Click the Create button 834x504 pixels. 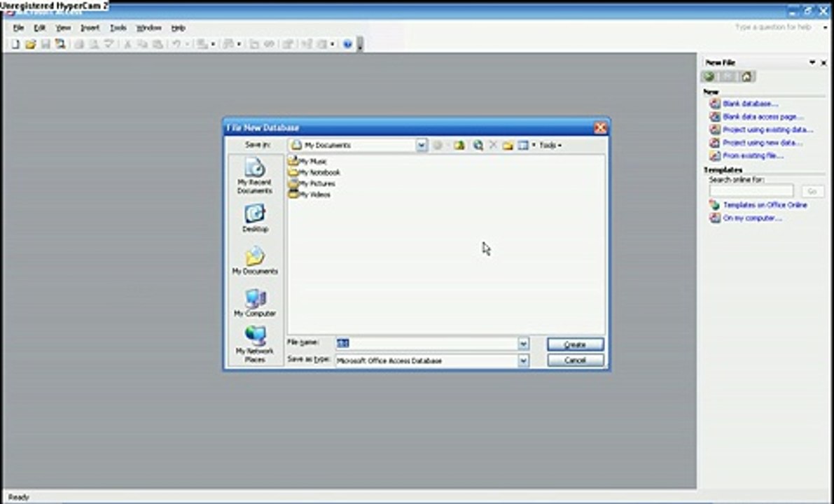click(x=576, y=344)
